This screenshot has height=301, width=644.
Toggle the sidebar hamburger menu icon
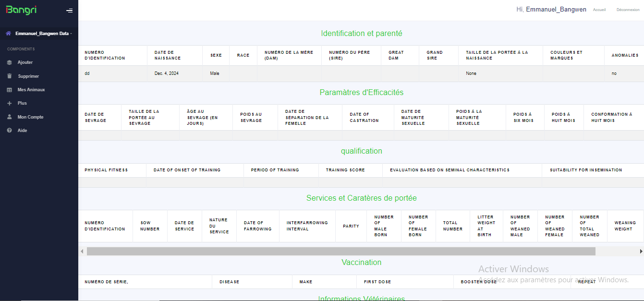pyautogui.click(x=70, y=11)
